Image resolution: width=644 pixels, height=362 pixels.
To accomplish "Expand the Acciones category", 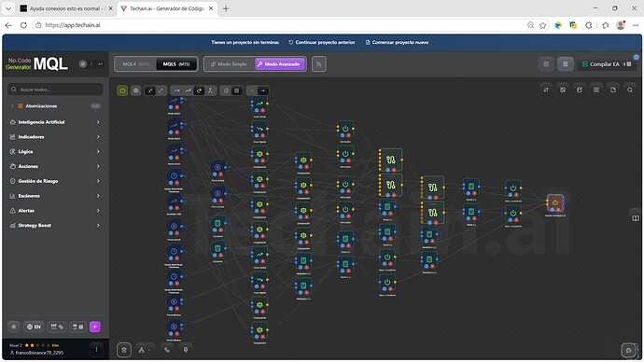I will [x=55, y=166].
